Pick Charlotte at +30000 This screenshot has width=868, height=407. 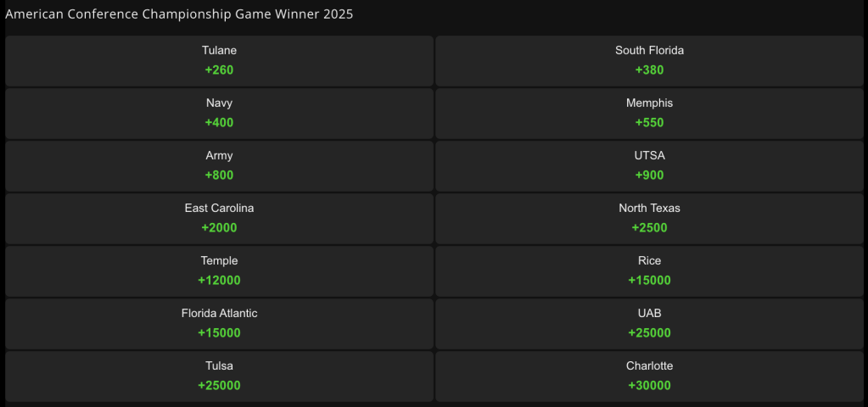[649, 376]
